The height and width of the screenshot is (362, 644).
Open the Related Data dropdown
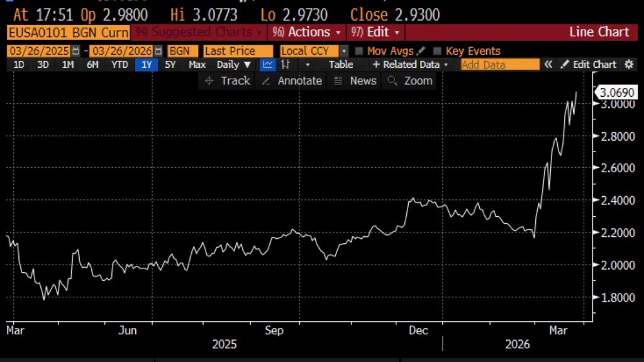pos(410,65)
